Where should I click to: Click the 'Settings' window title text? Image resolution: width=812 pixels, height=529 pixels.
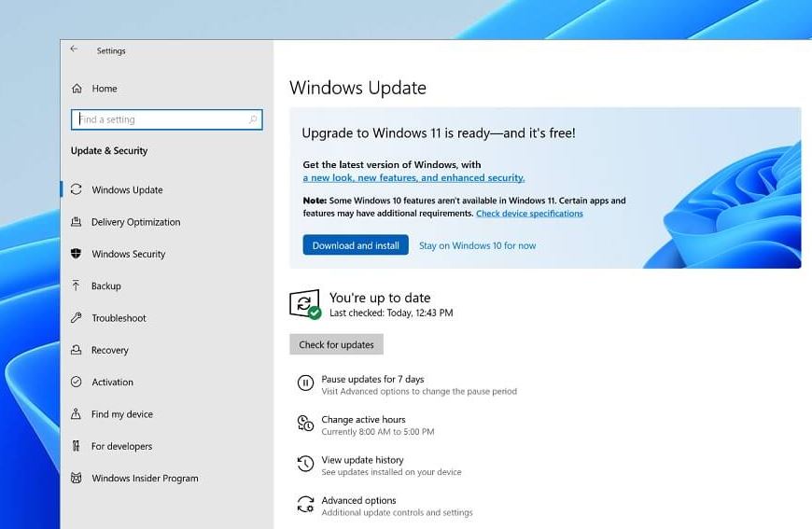[x=111, y=50]
